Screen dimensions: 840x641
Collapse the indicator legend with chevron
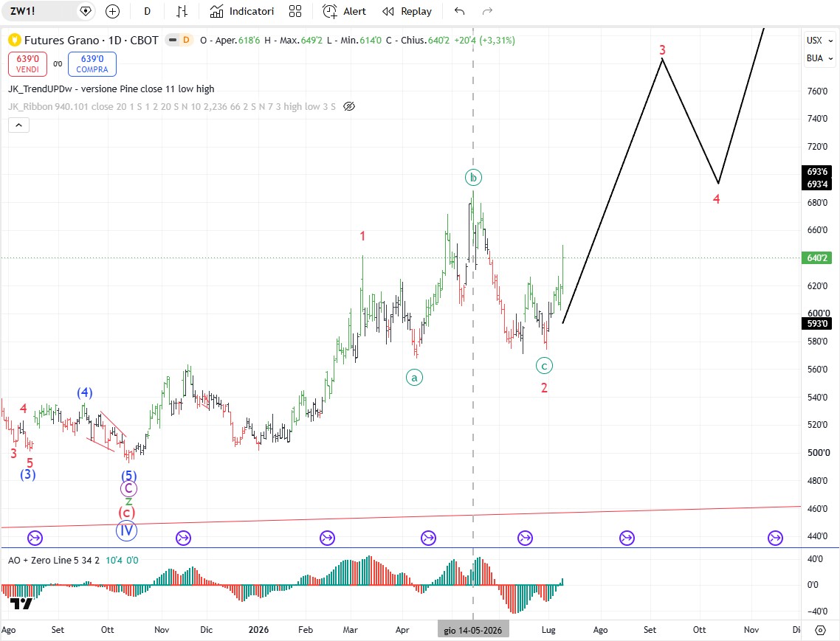tap(18, 125)
